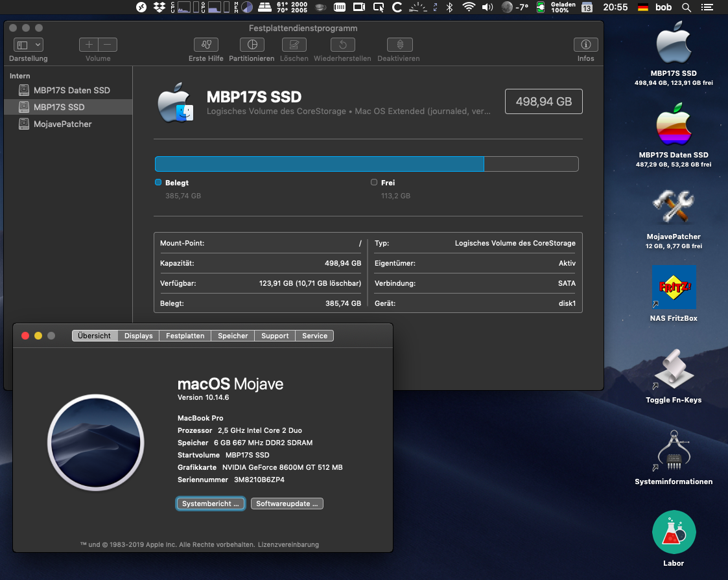
Task: Click the Mount-Point value row
Action: (x=261, y=243)
